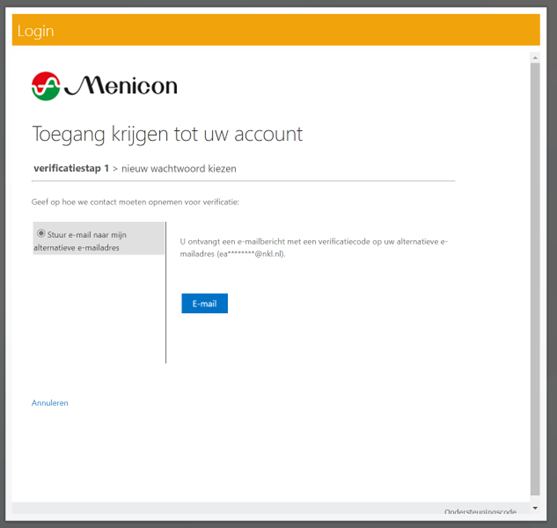Click the vertical scrollbar thumb

[535, 279]
